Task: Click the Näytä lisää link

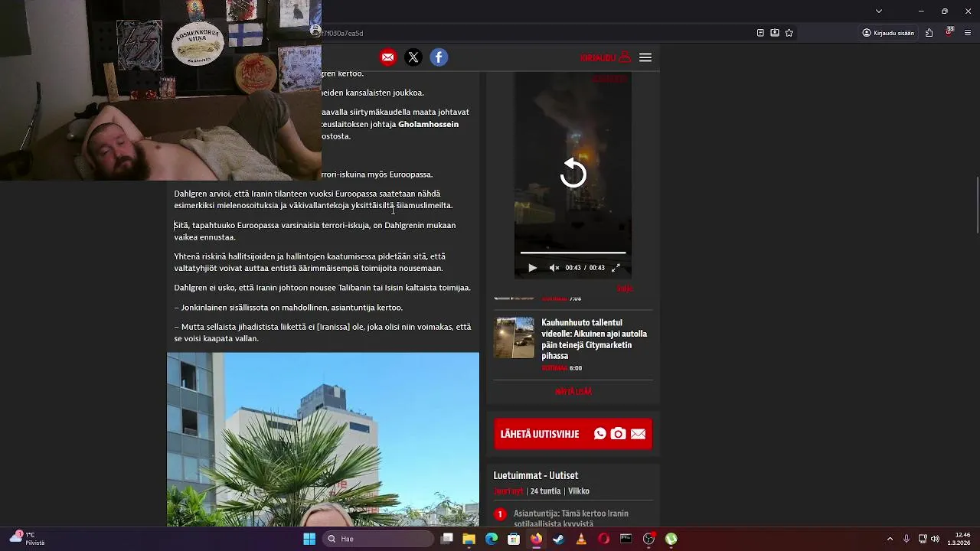Action: (573, 392)
